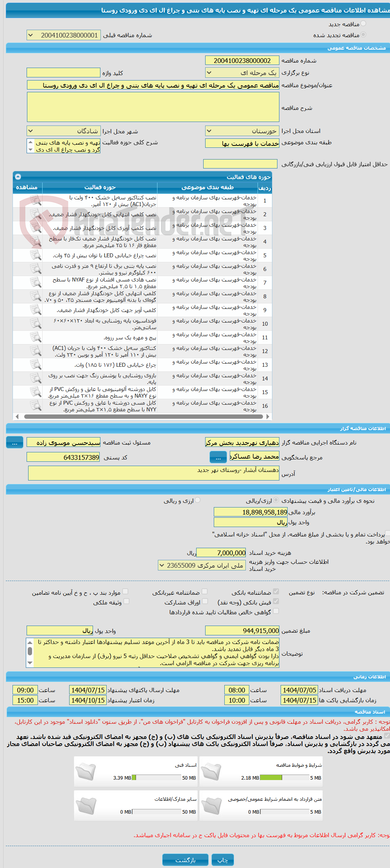
Task: Open نوع برگزاری dropdown
Action: pyautogui.click(x=242, y=73)
